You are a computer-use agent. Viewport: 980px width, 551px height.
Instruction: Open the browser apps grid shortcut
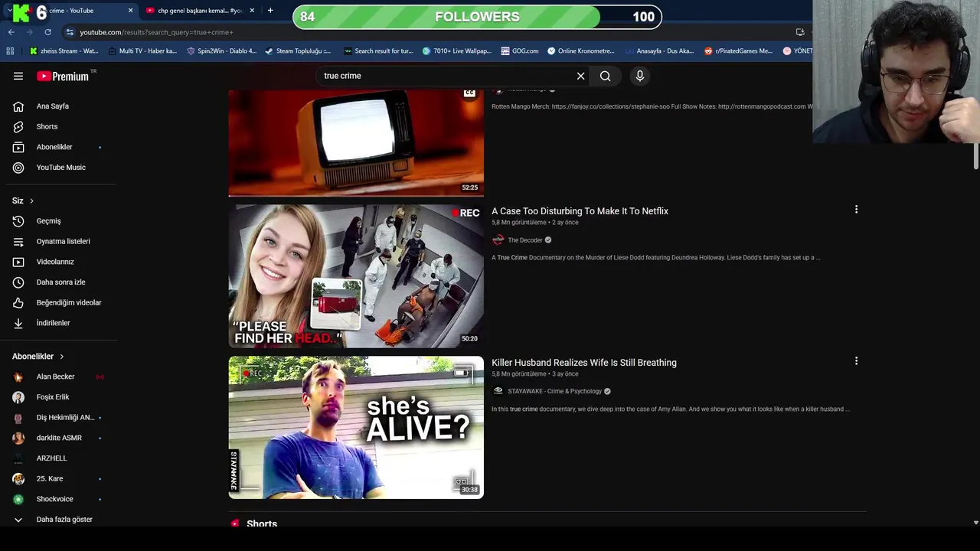pyautogui.click(x=10, y=51)
